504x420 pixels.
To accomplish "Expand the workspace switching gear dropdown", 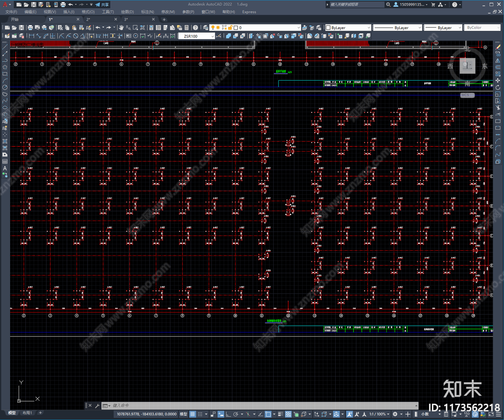I will click(401, 414).
